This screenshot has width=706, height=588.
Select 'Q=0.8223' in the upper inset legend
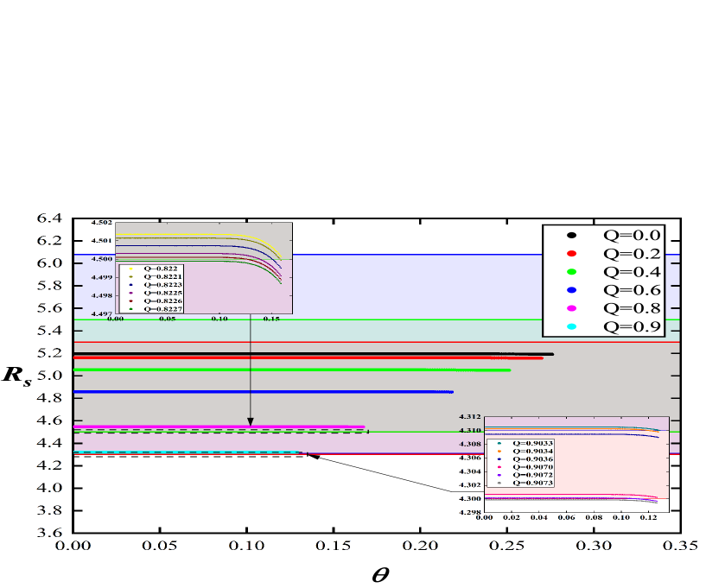coord(163,285)
